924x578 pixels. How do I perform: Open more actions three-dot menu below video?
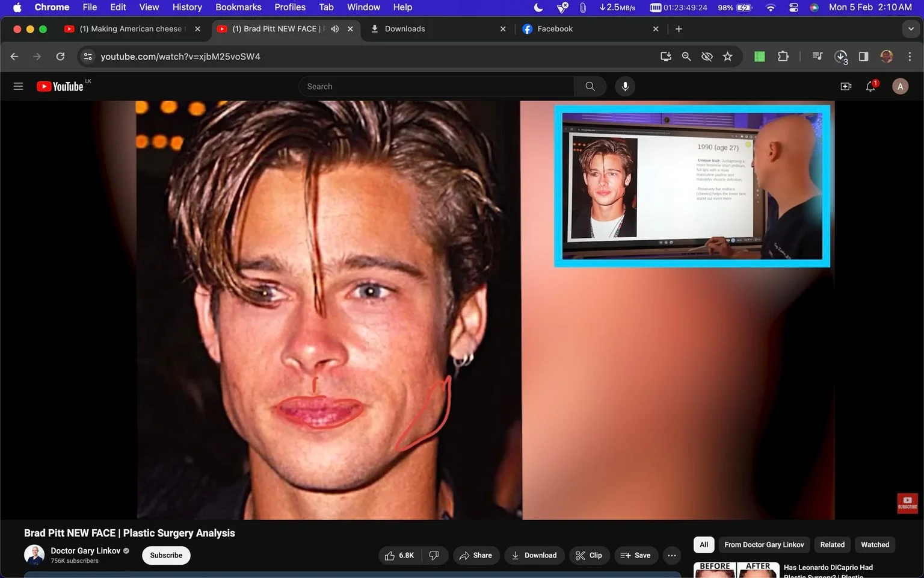pyautogui.click(x=672, y=555)
